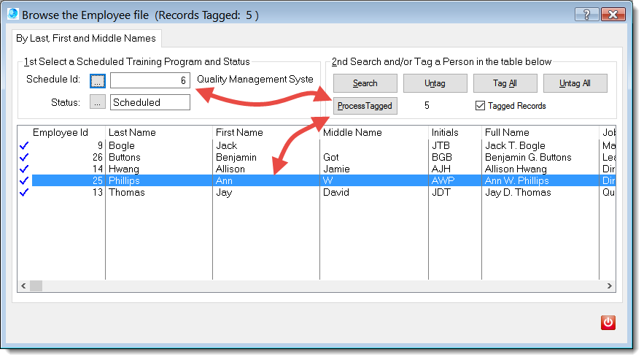This screenshot has height=360, width=644.
Task: Click the Tag All button
Action: pos(505,83)
